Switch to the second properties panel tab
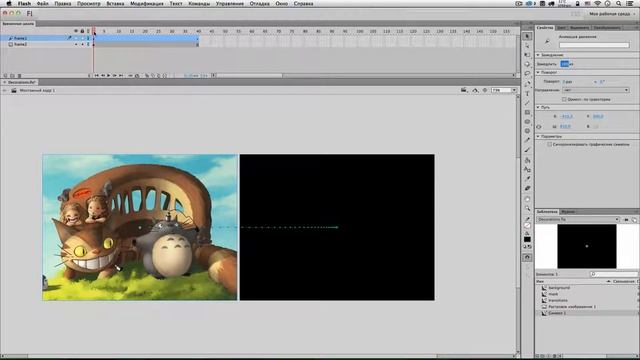The width and height of the screenshot is (640, 360). (x=562, y=28)
